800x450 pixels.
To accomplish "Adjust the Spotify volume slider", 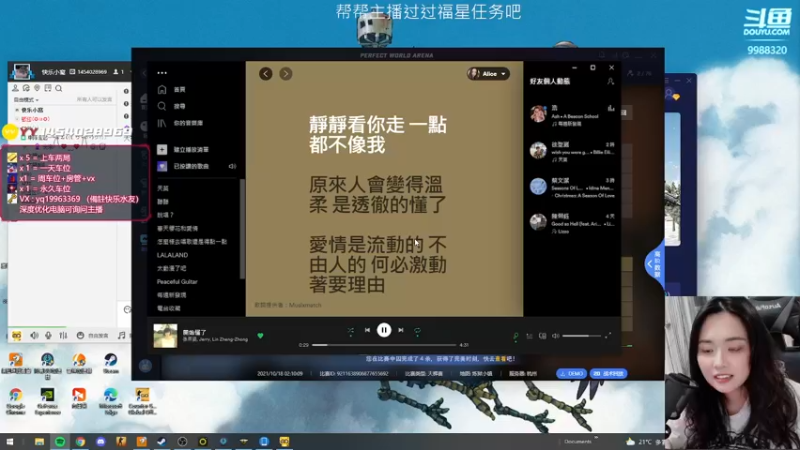I will (581, 336).
